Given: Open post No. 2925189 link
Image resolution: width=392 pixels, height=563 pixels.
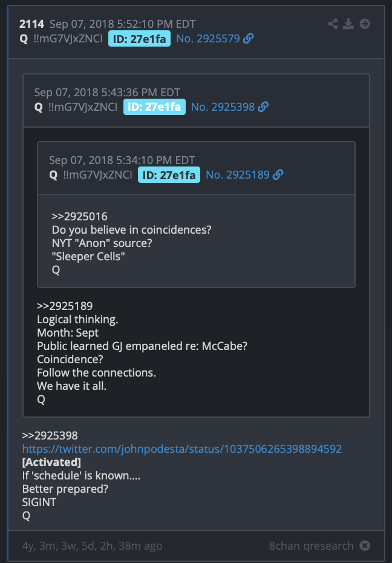Looking at the screenshot, I should pyautogui.click(x=237, y=174).
